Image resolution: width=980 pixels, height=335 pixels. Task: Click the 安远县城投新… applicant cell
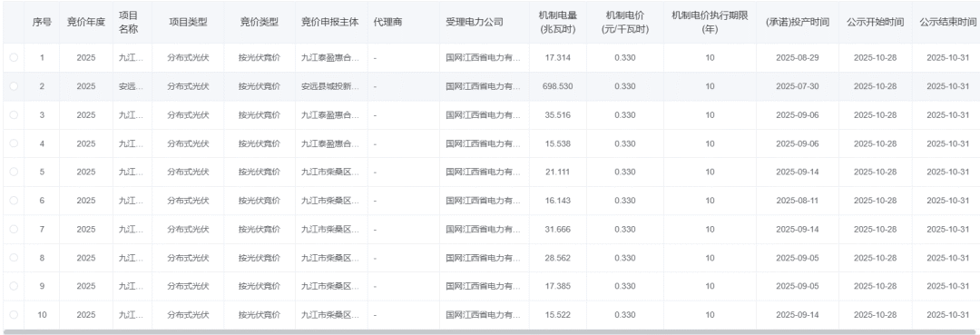pyautogui.click(x=330, y=86)
